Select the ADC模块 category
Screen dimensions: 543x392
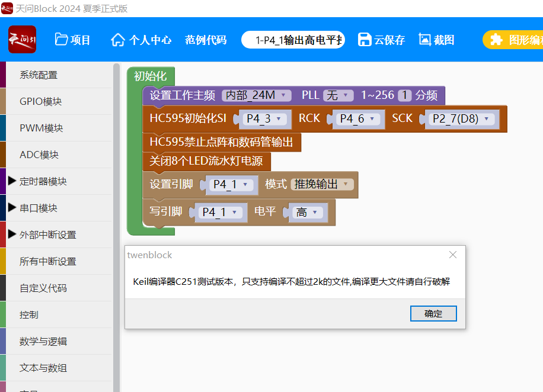click(56, 155)
